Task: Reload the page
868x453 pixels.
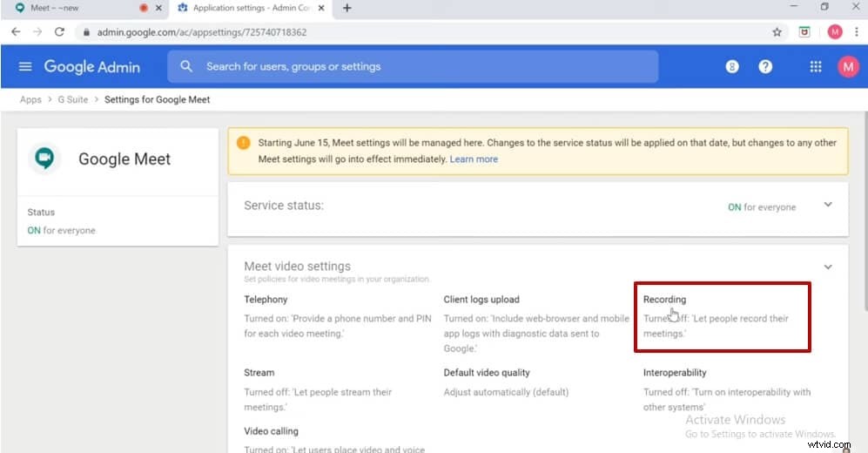Action: click(59, 32)
